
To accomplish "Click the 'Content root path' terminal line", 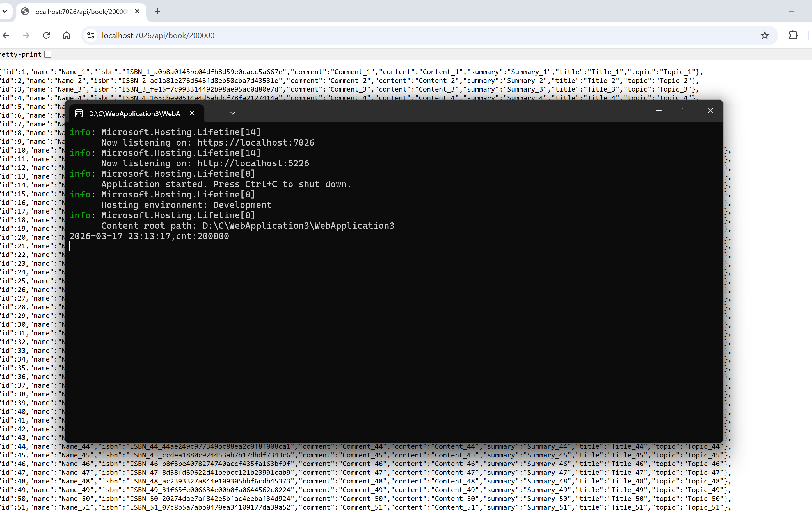I will pos(248,226).
